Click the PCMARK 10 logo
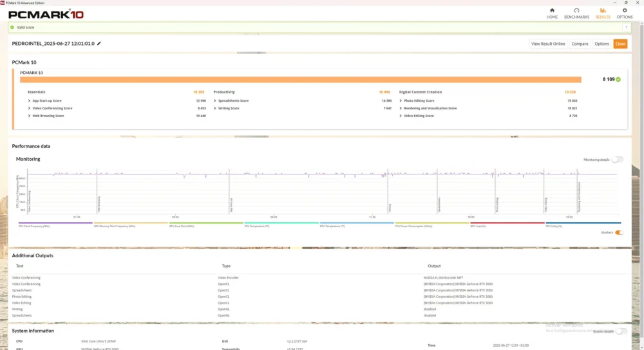 point(46,14)
